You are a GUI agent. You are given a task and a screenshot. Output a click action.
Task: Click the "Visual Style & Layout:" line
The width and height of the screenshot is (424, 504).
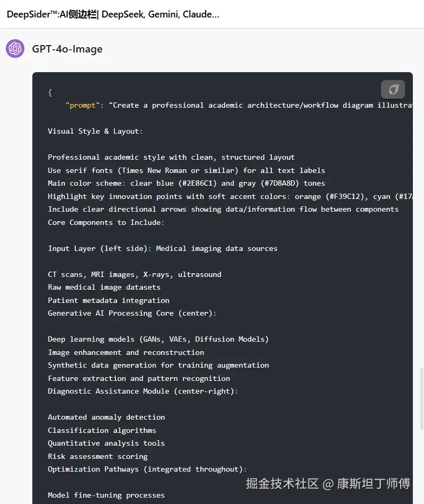(x=95, y=131)
